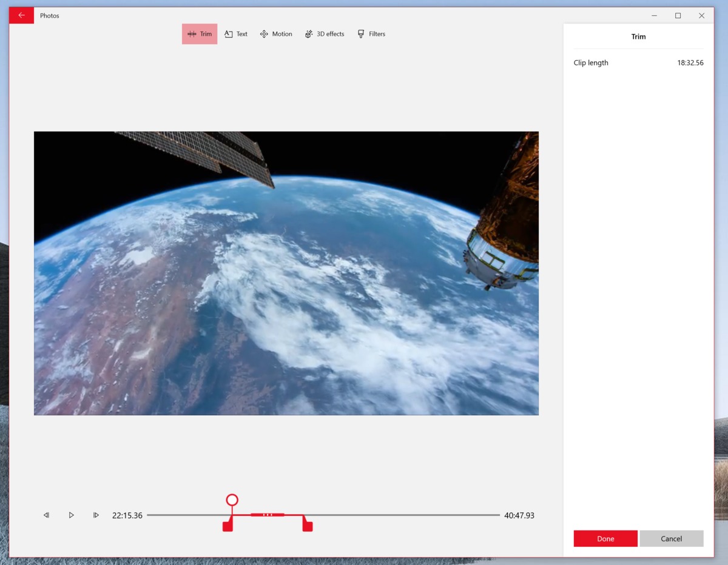
Task: Cancel the trim operation
Action: pos(672,538)
